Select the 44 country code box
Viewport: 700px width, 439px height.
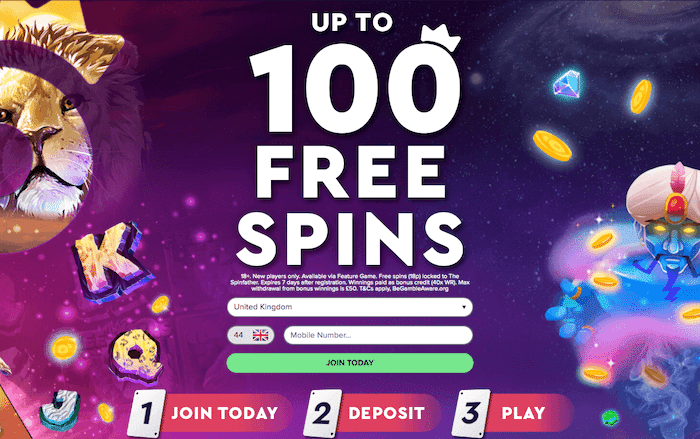coord(250,335)
